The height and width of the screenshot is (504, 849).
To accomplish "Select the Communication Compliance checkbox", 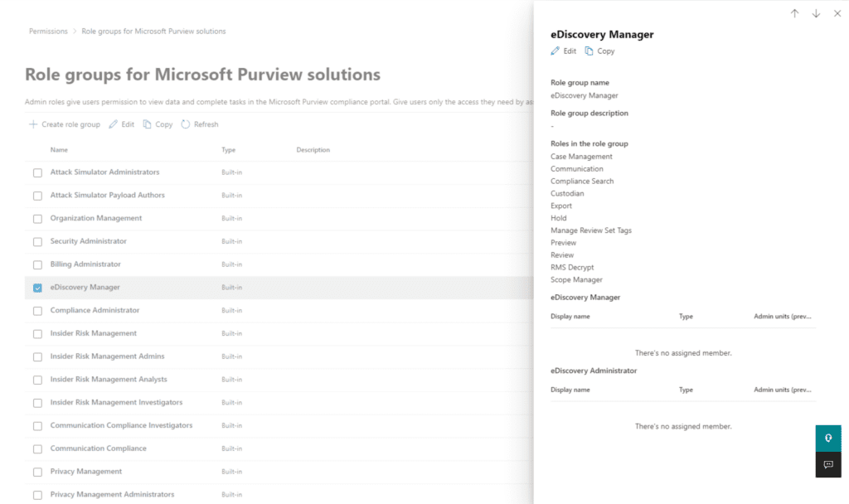I will 37,448.
